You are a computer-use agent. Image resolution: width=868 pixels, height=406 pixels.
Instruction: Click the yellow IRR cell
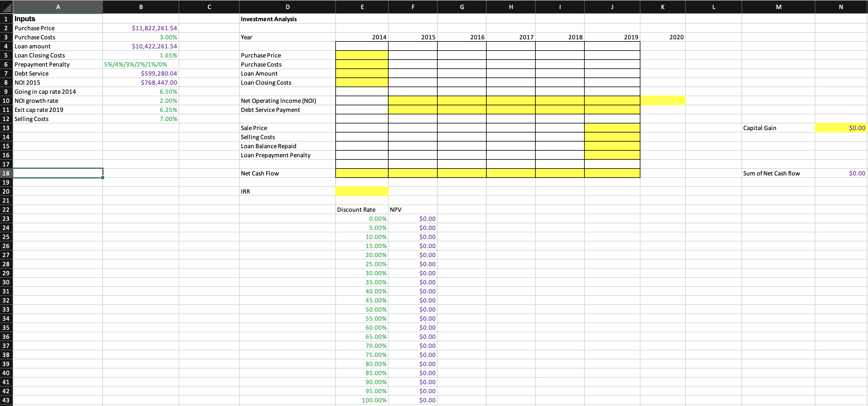[362, 192]
